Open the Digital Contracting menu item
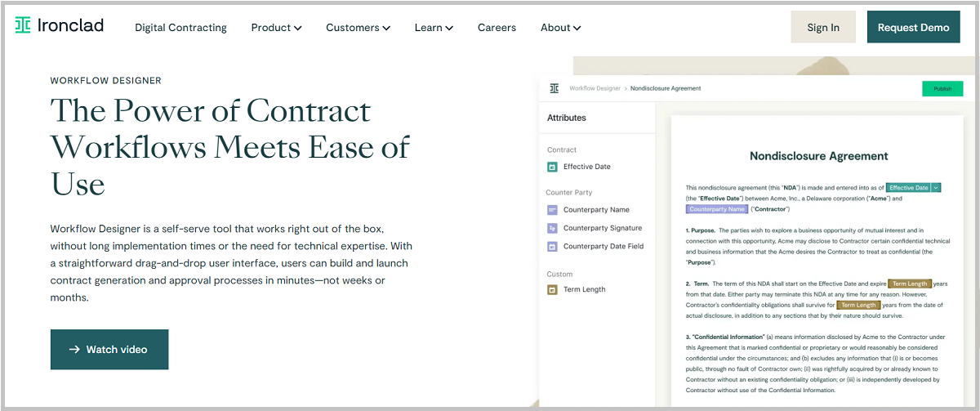The image size is (980, 411). (180, 27)
